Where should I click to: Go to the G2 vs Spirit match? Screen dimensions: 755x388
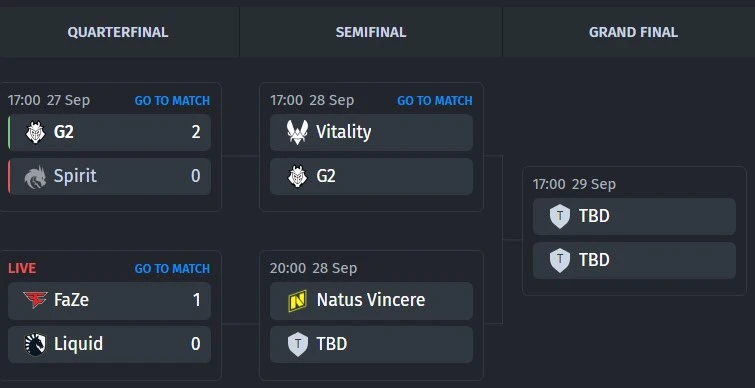[172, 101]
